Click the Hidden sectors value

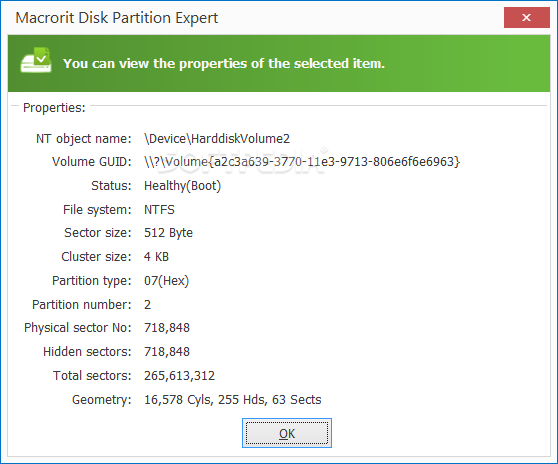(167, 352)
